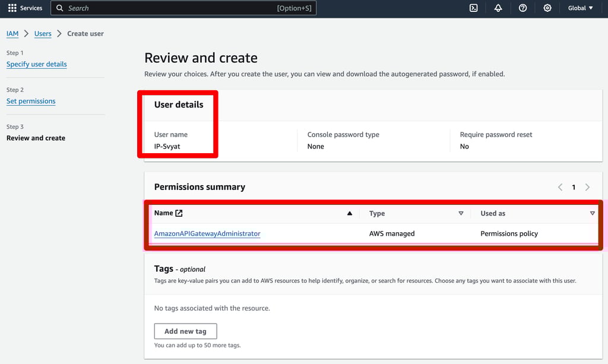Open the Global region dropdown

click(581, 8)
